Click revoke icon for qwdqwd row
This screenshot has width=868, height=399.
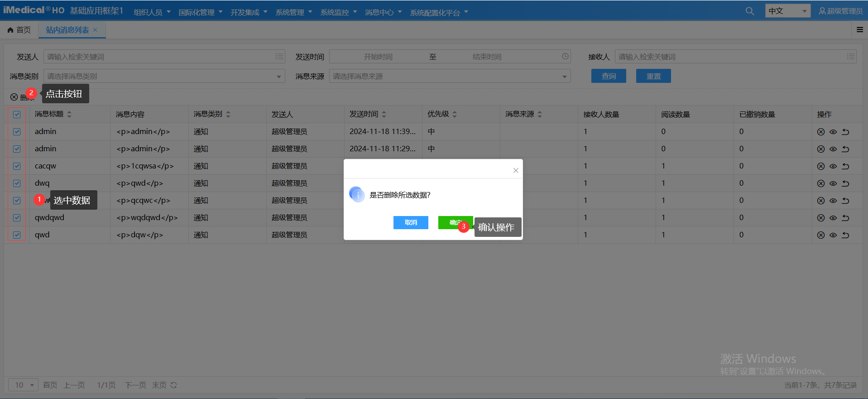845,218
